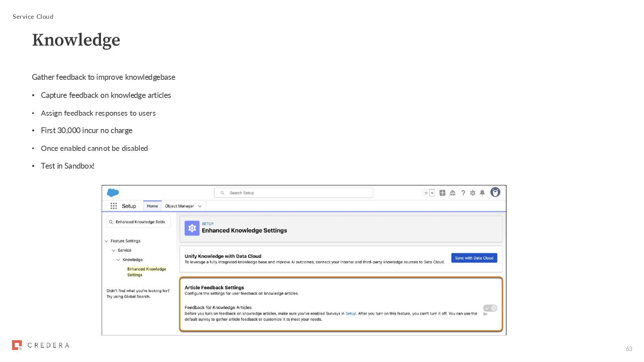This screenshot has width=644, height=362.
Task: Click the Sync with Data Cloud button
Action: 474,258
